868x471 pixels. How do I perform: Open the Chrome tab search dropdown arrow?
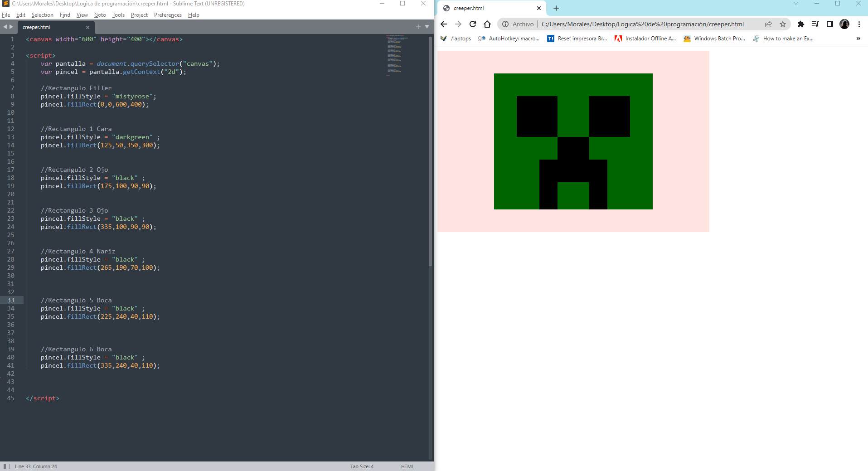pos(795,4)
